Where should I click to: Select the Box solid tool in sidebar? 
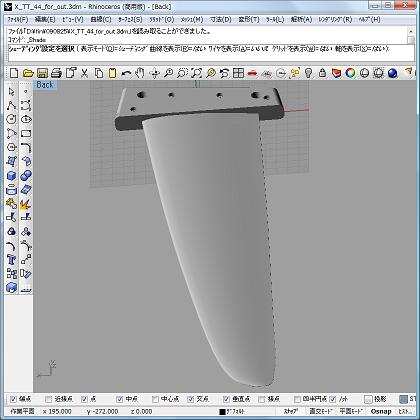pos(11,176)
